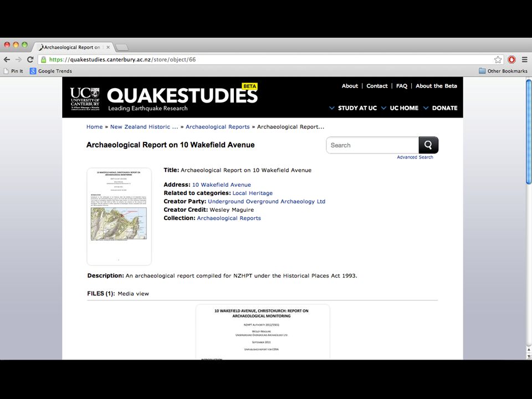Viewport: 532px width, 399px height.
Task: Open New Zealand Historic breadcrumb link
Action: click(144, 126)
